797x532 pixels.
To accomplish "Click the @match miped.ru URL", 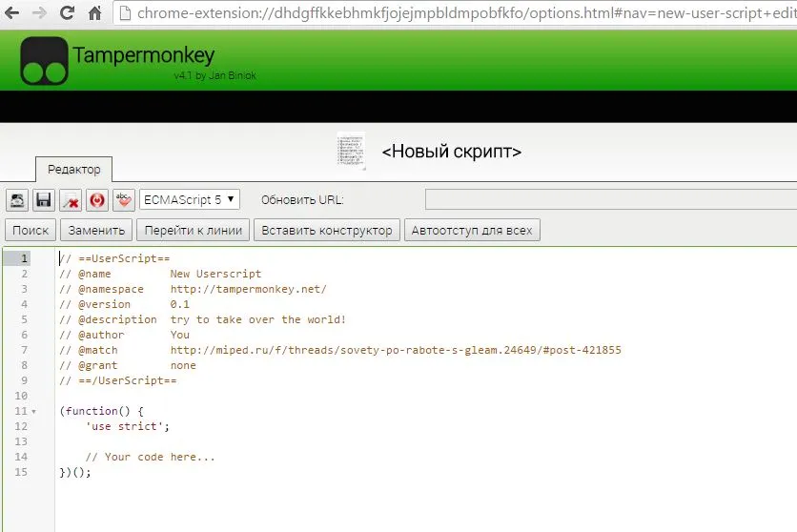I will (396, 350).
